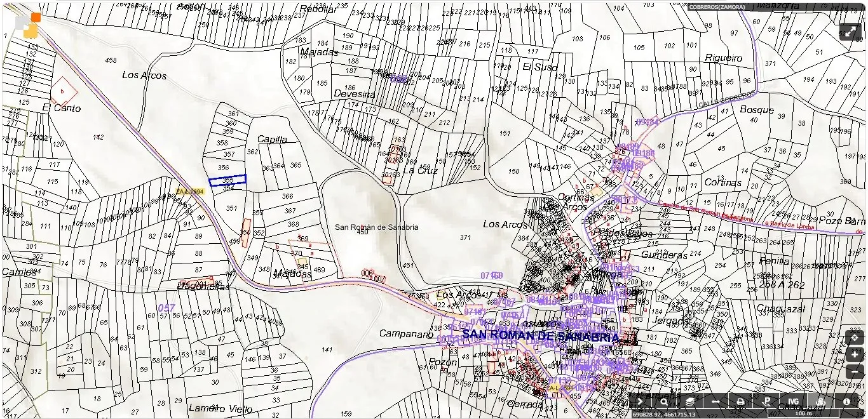Screen dimensions: 868x419
Task: Click the greyed-out icon next to IVG
Action: pyautogui.click(x=820, y=401)
